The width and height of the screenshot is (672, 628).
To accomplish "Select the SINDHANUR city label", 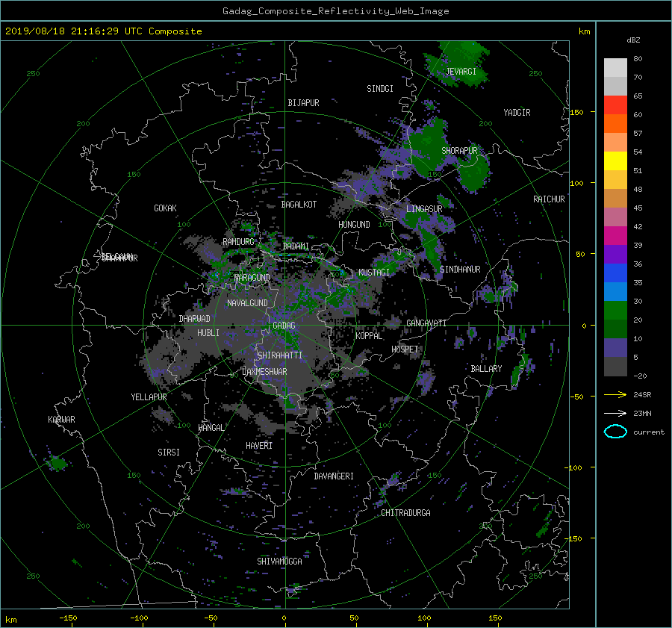I will (460, 270).
